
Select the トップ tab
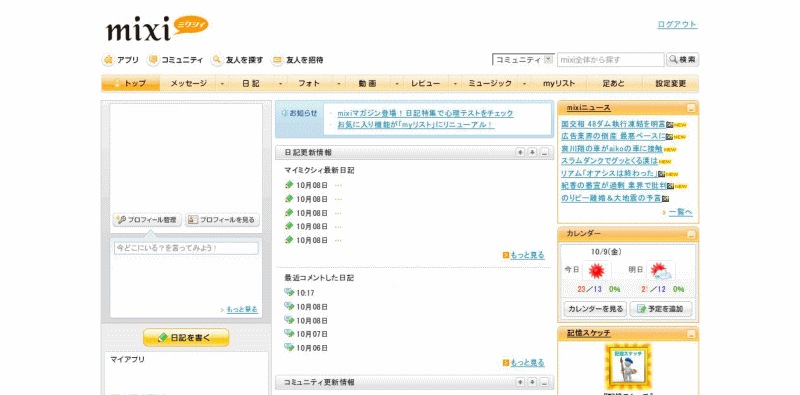(x=131, y=84)
